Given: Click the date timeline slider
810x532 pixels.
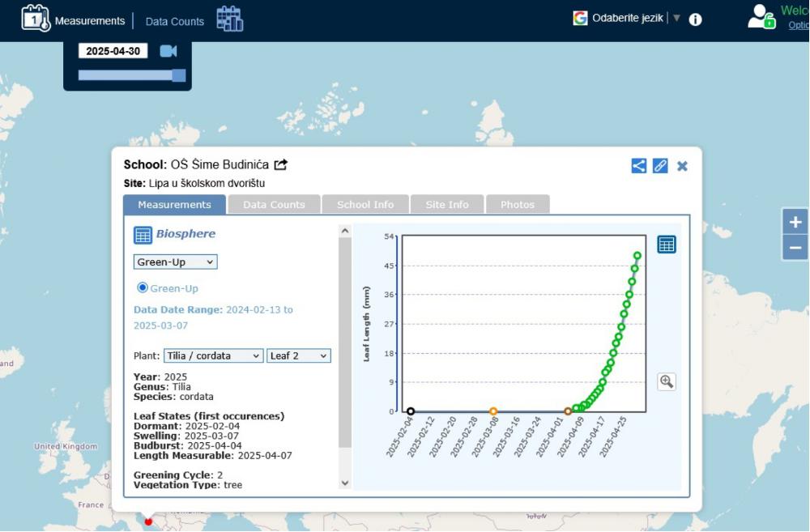Looking at the screenshot, I should point(131,75).
